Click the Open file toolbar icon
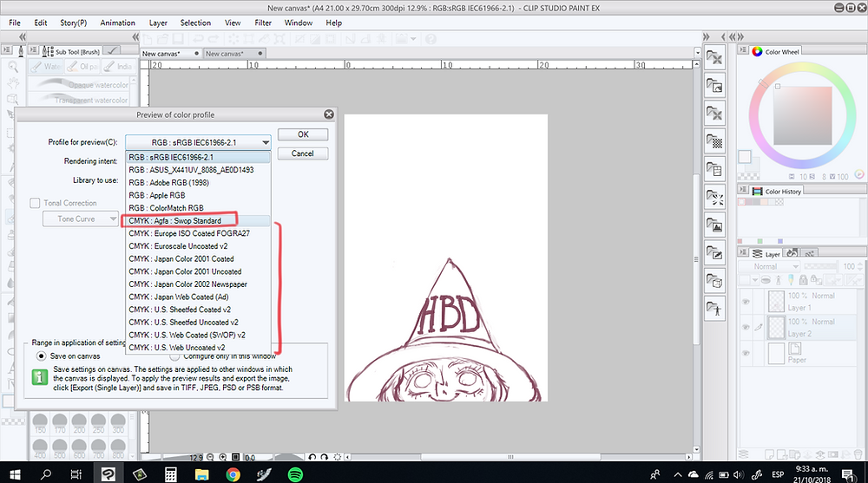 (x=162, y=39)
